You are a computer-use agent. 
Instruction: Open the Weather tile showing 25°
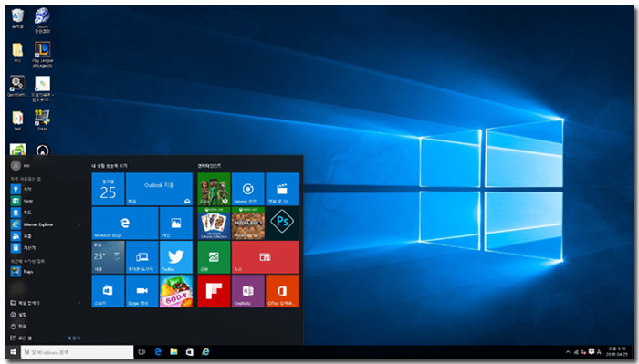tap(108, 257)
